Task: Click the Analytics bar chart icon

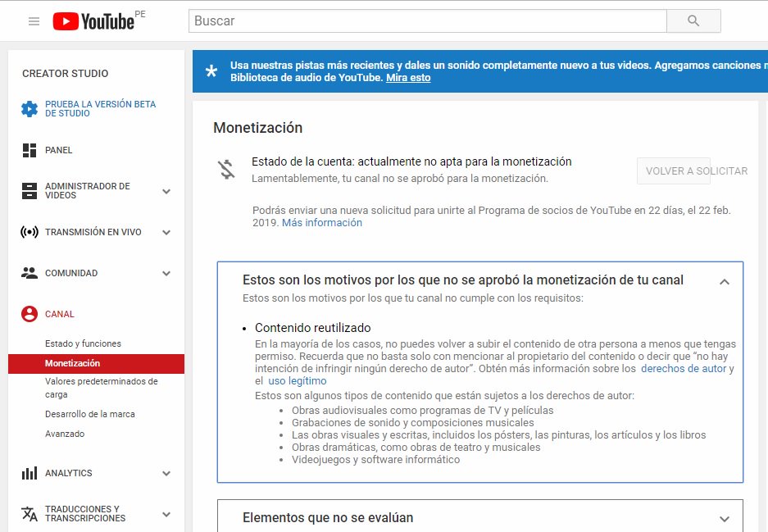Action: point(30,473)
